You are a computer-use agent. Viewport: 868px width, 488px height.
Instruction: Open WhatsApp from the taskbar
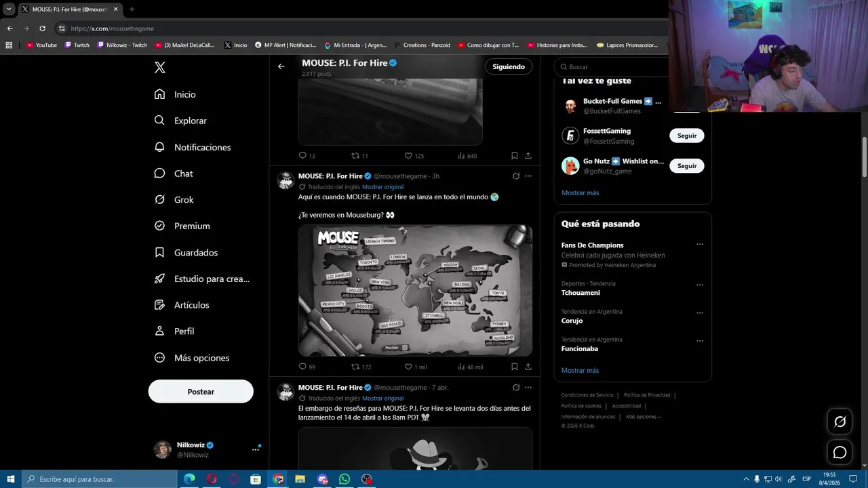(344, 479)
